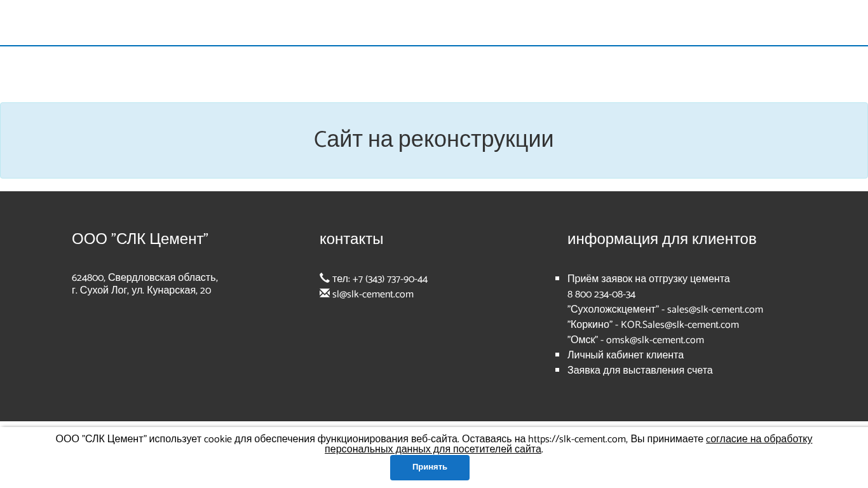The image size is (868, 488).
Task: Click the street address г. Сухой Лог, ул. Кунарская, 20
Action: [142, 290]
